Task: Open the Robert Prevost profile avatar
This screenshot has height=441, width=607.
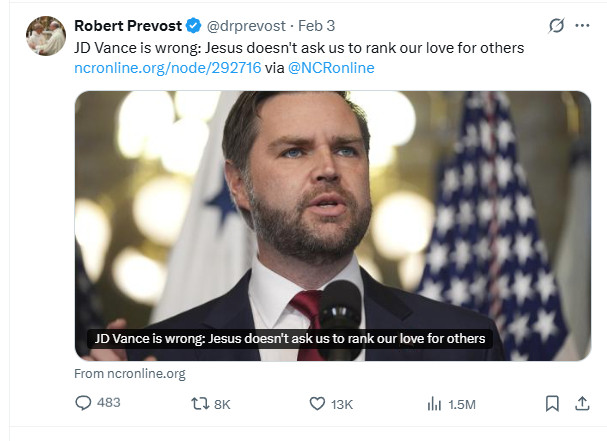Action: tap(46, 36)
